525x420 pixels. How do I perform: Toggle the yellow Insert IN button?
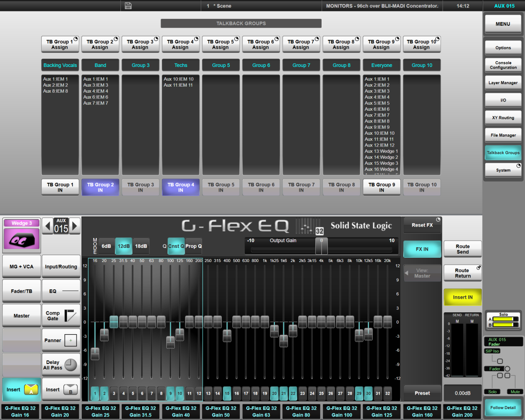[x=462, y=297]
